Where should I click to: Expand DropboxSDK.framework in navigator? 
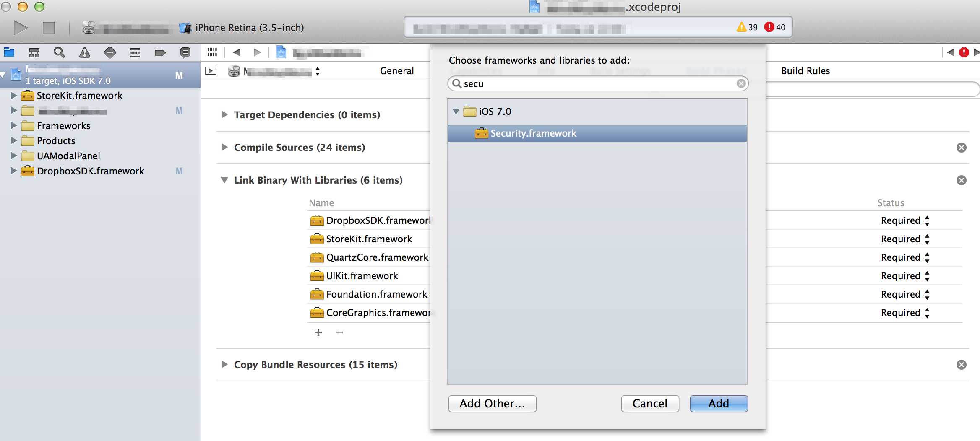pyautogui.click(x=14, y=171)
